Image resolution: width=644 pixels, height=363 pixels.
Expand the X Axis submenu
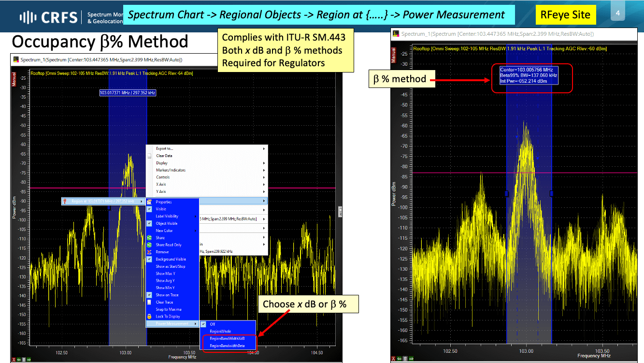point(207,184)
